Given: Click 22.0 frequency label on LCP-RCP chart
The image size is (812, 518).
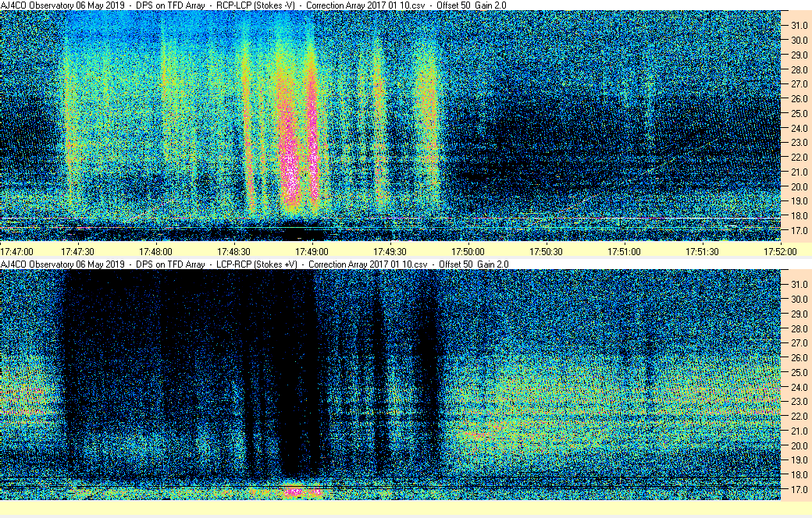Looking at the screenshot, I should coord(799,416).
